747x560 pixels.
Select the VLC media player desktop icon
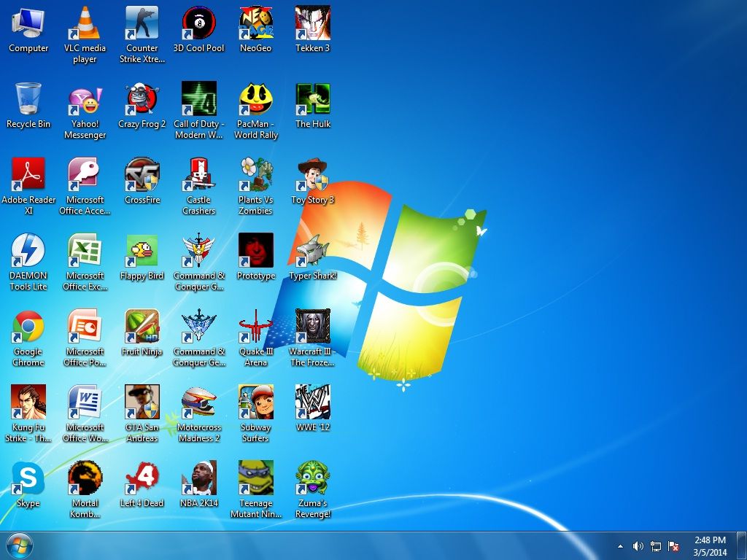tap(85, 23)
